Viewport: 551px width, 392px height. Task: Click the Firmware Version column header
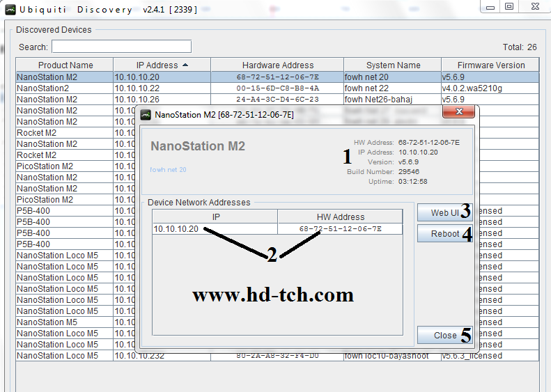tap(491, 65)
